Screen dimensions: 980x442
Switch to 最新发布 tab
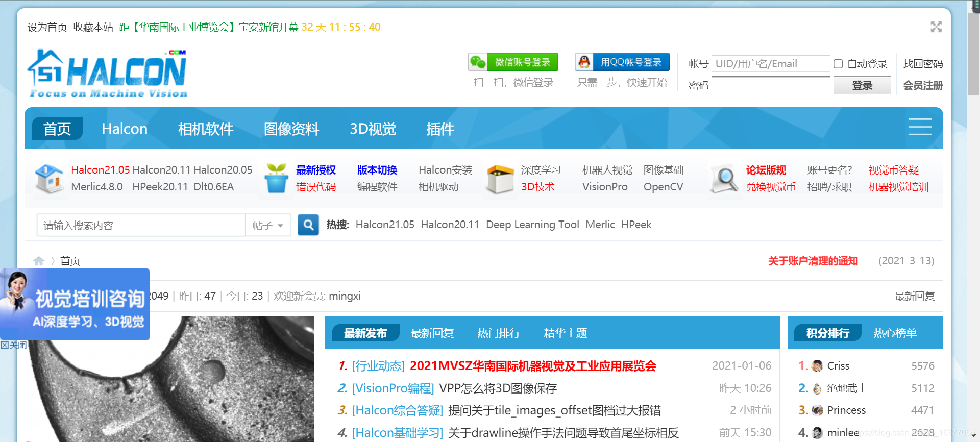[x=365, y=333]
